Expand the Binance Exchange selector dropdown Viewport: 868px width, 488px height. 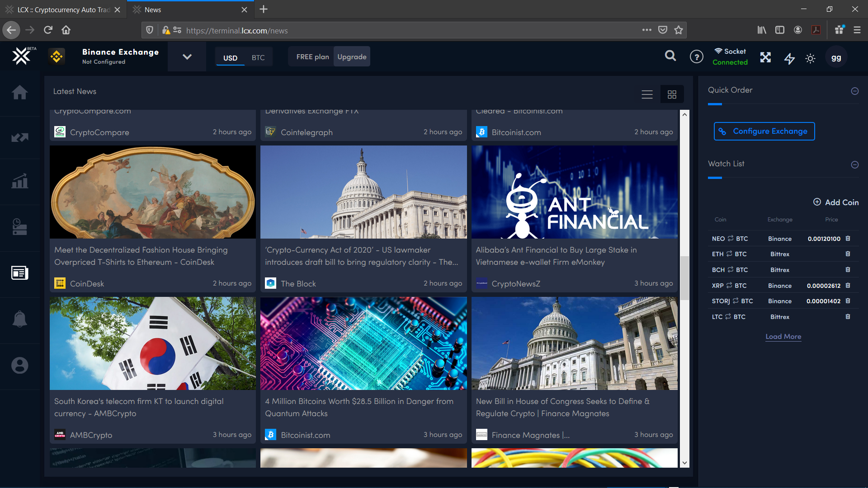pos(187,57)
